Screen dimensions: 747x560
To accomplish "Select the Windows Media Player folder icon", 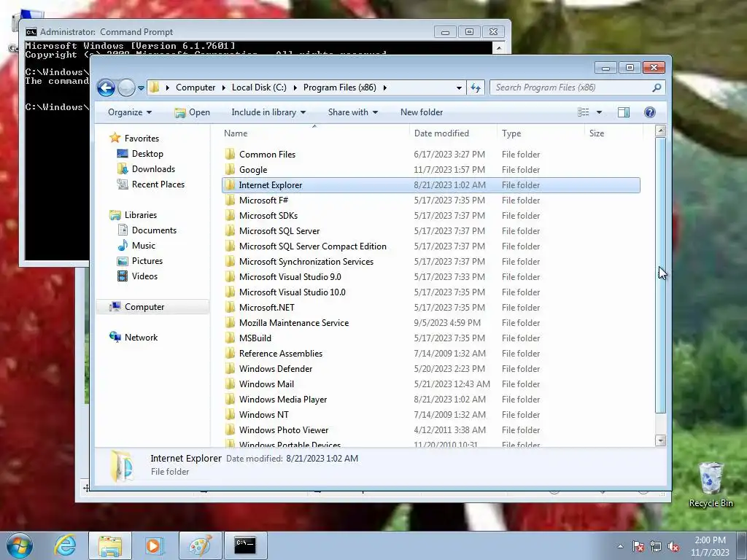I will click(x=230, y=399).
